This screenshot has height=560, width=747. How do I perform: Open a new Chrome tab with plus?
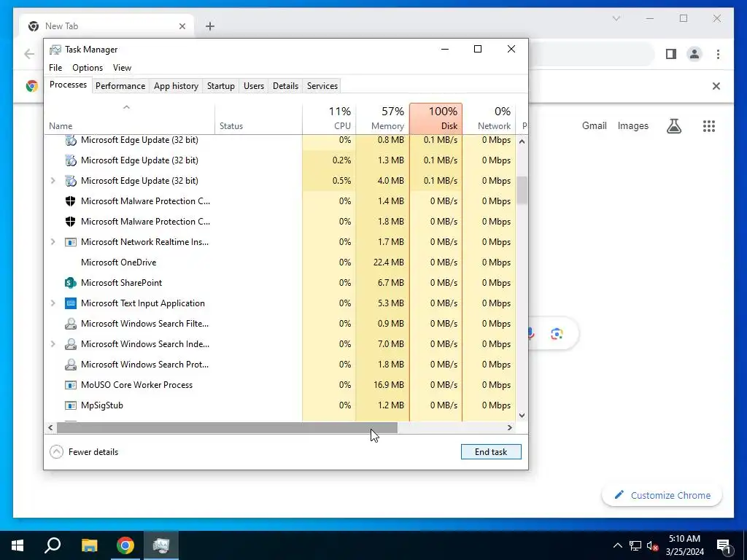click(x=210, y=26)
